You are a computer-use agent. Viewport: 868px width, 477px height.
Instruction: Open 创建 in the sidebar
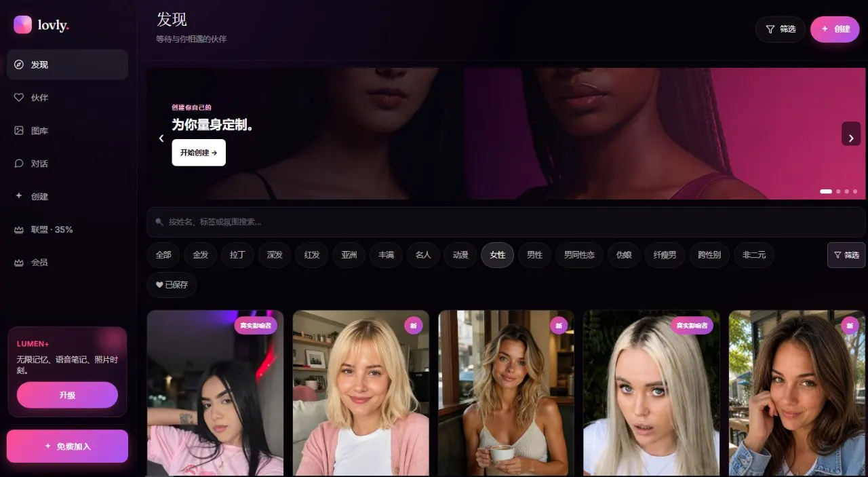pyautogui.click(x=67, y=196)
